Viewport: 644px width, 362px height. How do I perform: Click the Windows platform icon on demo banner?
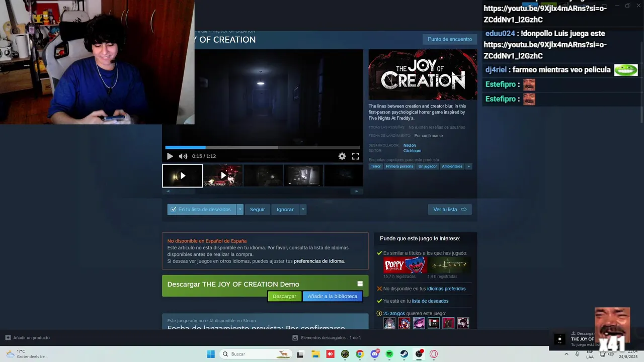coord(360,284)
